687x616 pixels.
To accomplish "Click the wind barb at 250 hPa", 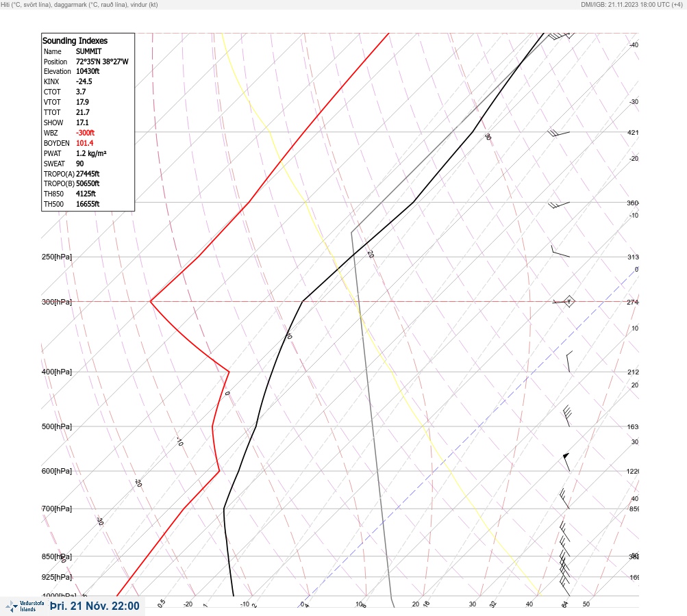I will coord(560,251).
